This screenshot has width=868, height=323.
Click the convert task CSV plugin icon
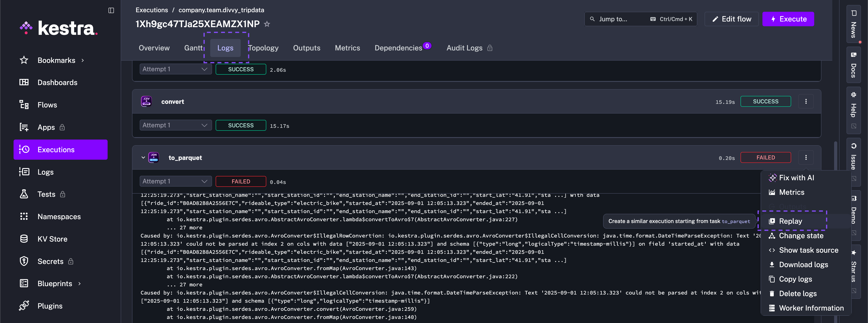point(146,102)
